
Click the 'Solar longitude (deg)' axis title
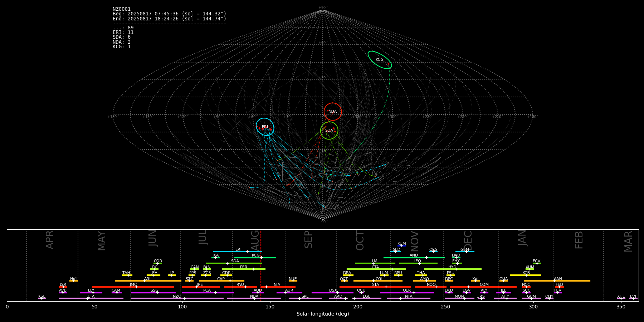click(323, 314)
